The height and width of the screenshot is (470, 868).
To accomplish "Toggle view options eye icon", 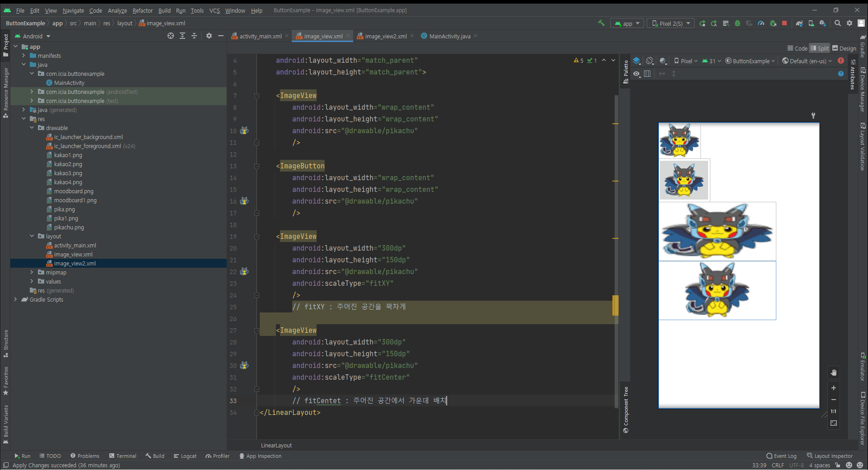I will [636, 74].
